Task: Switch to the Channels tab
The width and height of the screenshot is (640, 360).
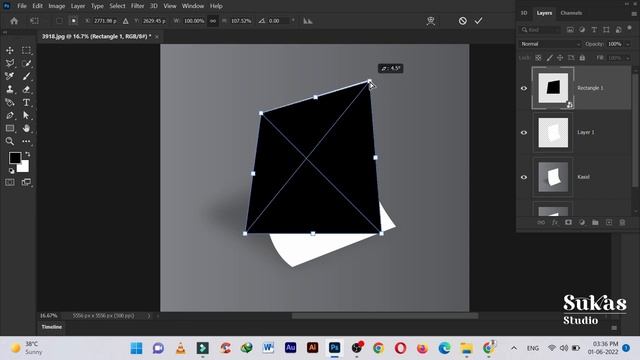Action: click(x=571, y=13)
